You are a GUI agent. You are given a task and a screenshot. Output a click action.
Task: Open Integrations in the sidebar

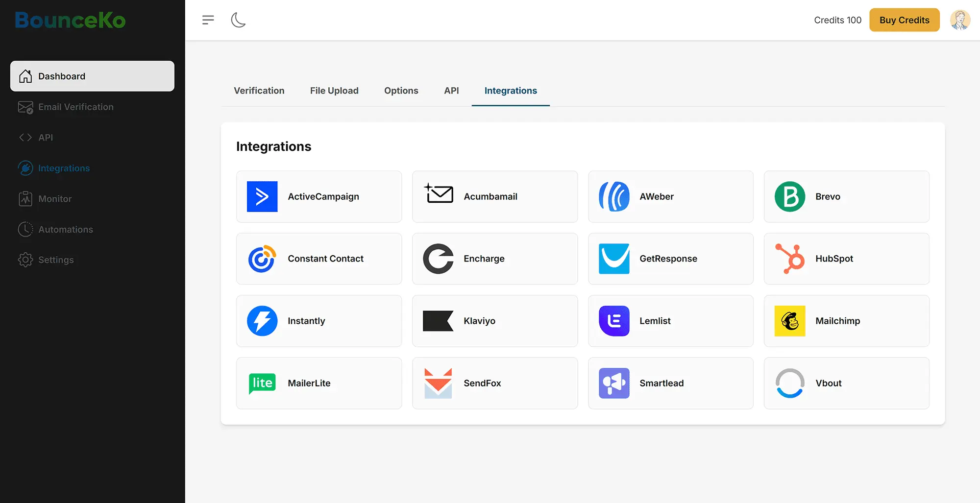[x=92, y=168]
